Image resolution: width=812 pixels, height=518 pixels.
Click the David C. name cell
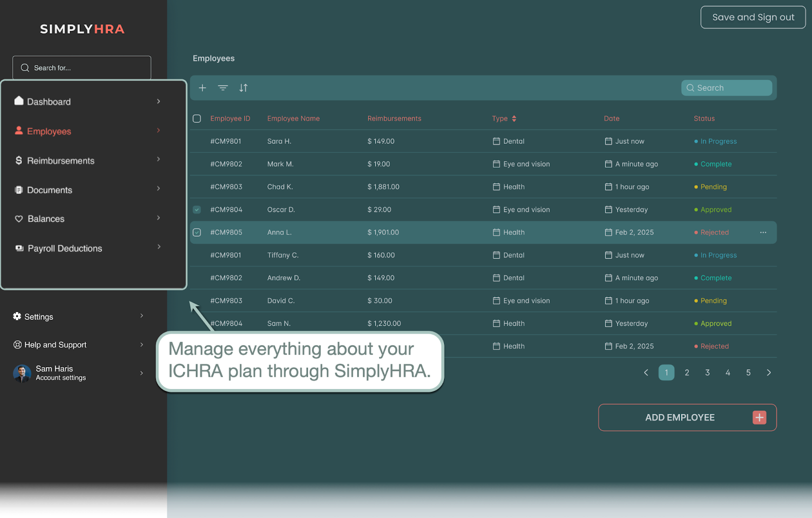pos(281,301)
